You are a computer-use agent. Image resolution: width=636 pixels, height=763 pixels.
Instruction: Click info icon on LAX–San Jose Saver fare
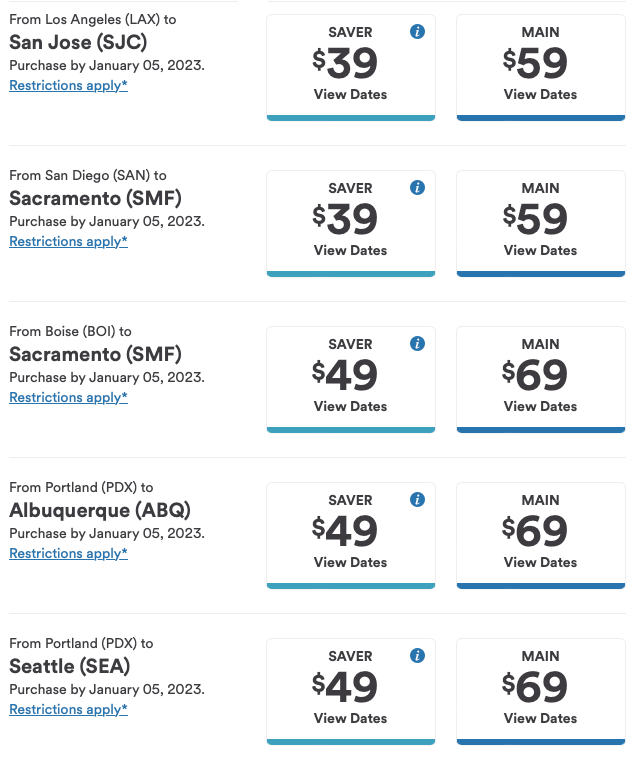pyautogui.click(x=418, y=32)
